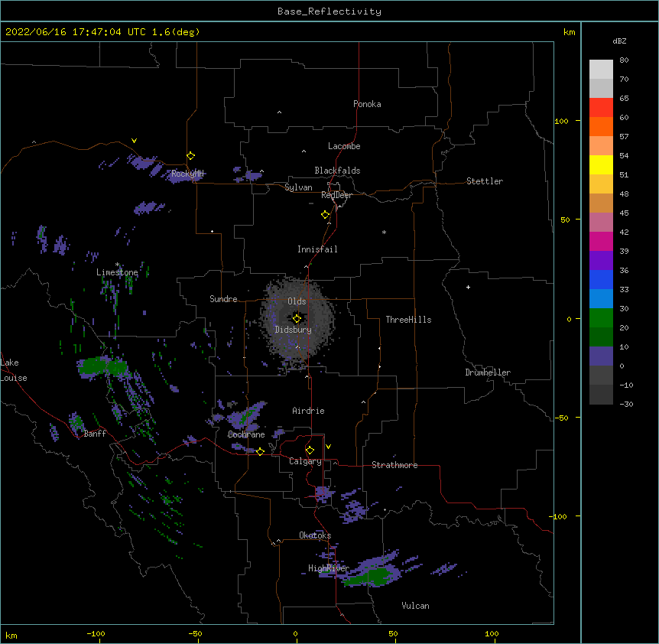
Task: Click the km unit label beside the timestamp bar
Action: (569, 32)
